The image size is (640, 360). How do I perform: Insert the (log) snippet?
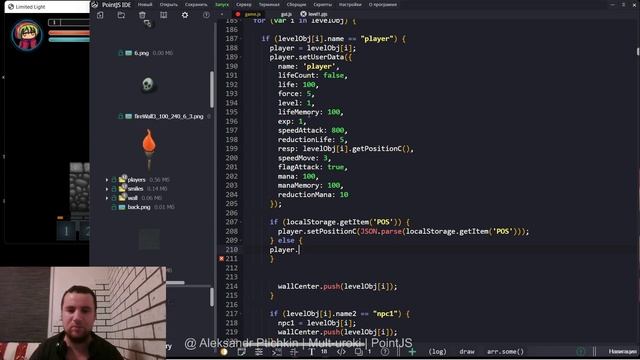437,351
